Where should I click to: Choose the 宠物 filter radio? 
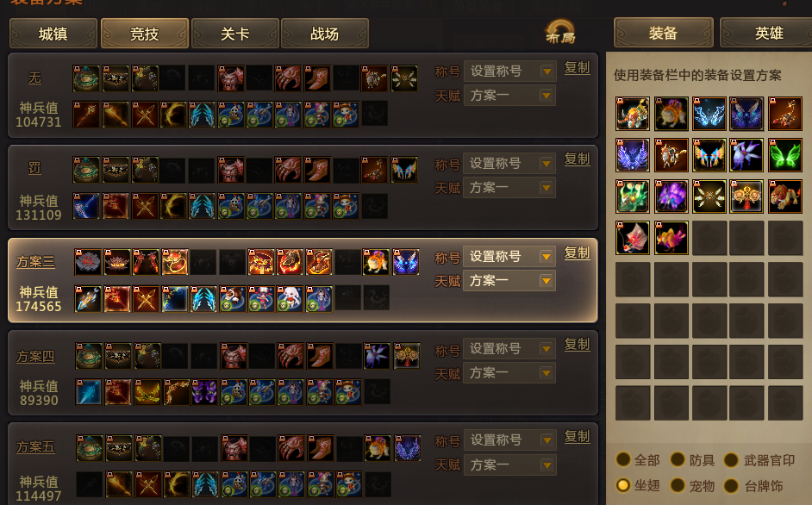coord(678,485)
